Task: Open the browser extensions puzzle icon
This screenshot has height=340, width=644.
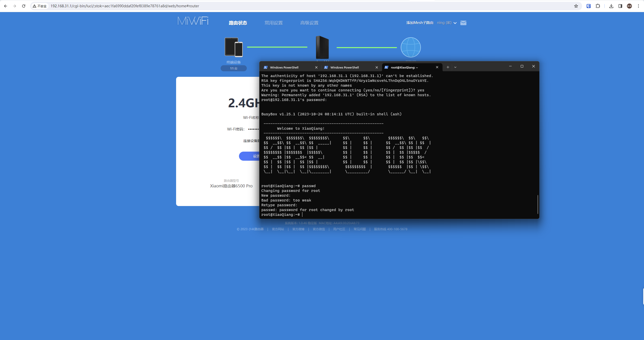Action: click(598, 6)
